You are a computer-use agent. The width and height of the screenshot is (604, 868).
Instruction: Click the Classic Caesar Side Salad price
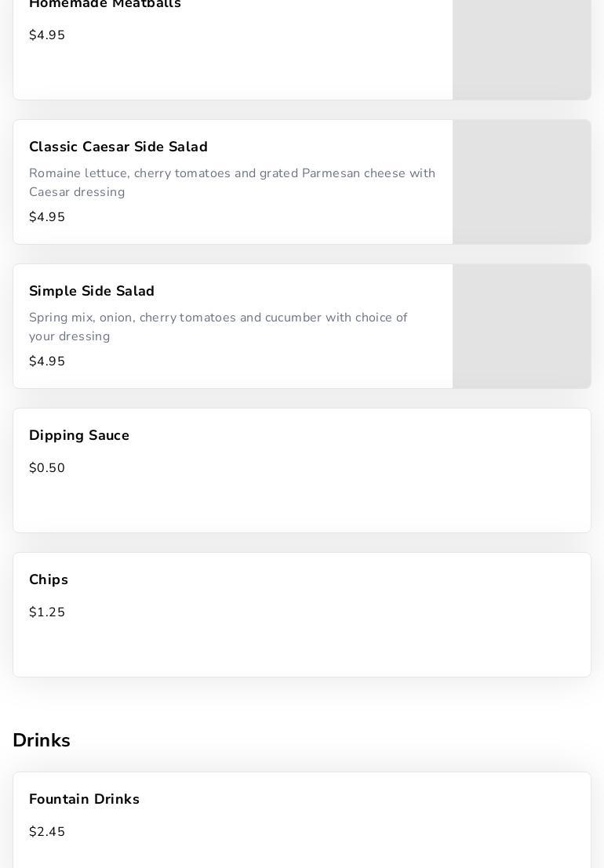[47, 217]
